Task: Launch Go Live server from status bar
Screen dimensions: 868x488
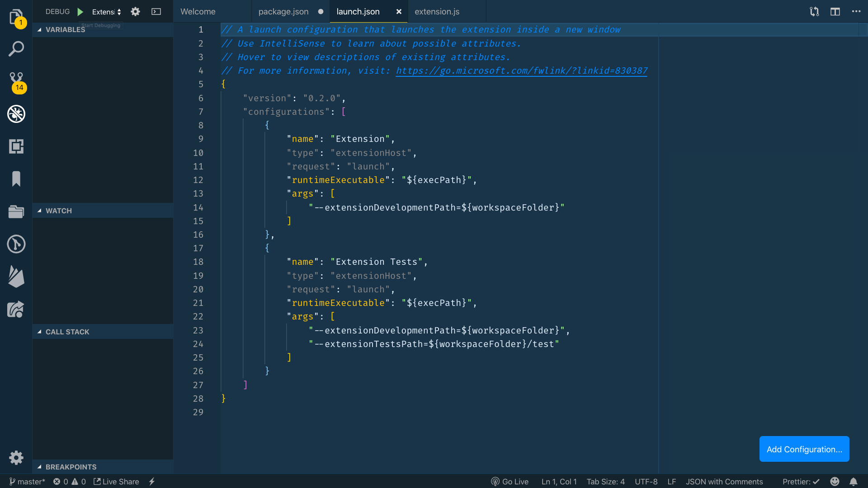Action: [509, 482]
